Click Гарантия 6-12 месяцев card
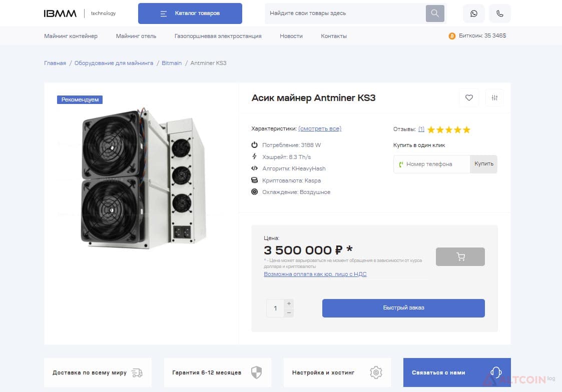The image size is (562, 392). (218, 372)
